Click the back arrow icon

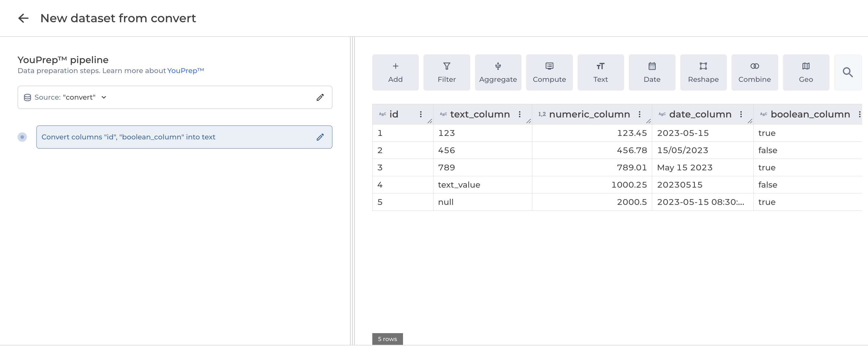[23, 18]
